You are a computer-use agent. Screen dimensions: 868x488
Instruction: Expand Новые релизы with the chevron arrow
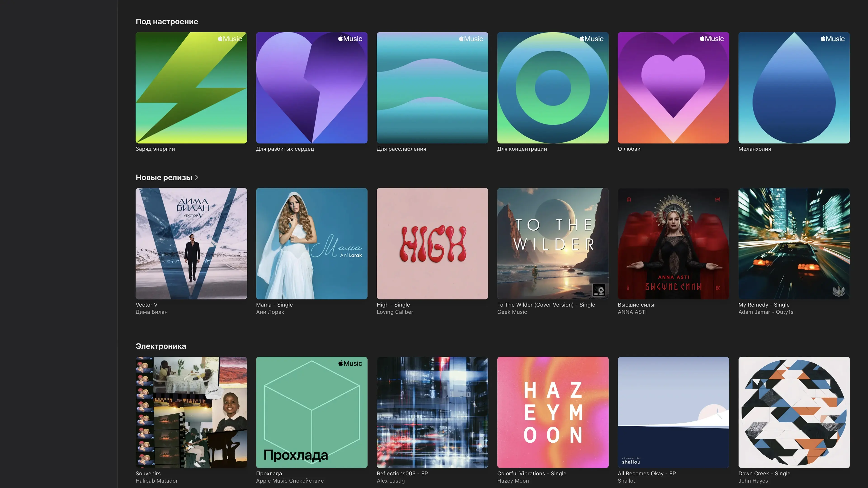[197, 178]
